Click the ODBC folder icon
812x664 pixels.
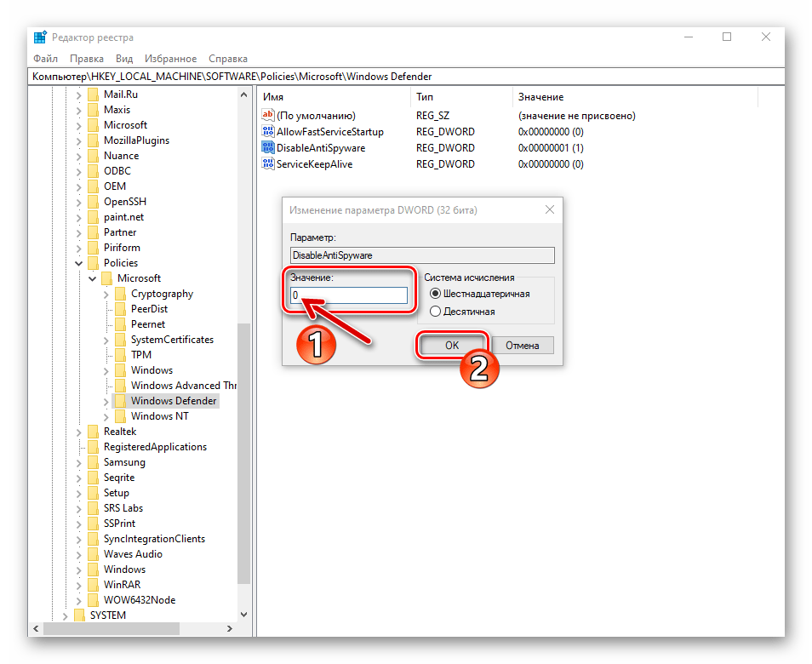(94, 171)
